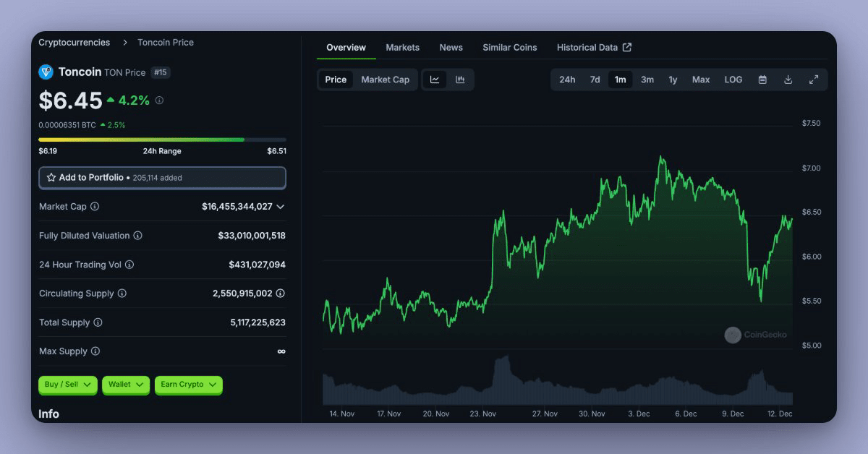Select the Market Cap chart toggle

(386, 80)
